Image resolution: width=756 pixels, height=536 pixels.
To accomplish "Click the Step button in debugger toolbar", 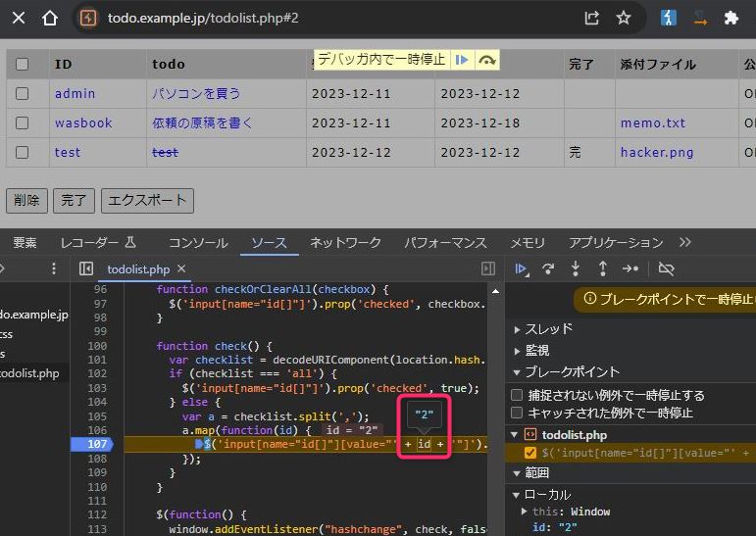I will [x=630, y=268].
